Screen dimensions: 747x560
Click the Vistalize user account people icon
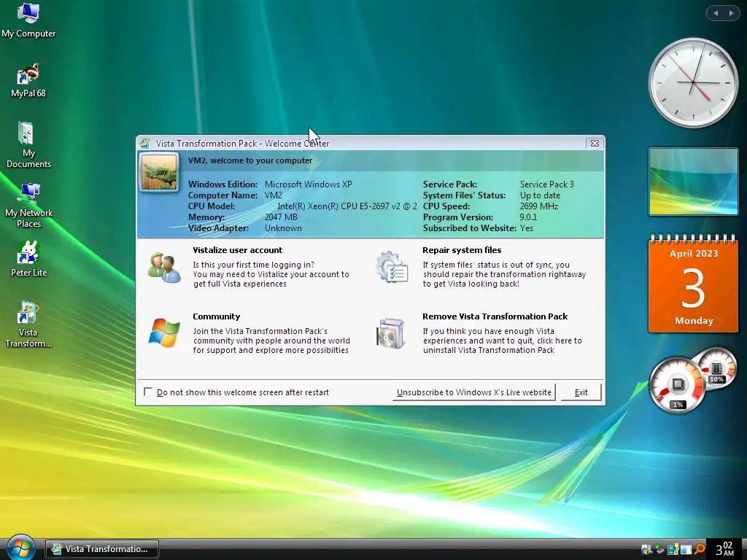pyautogui.click(x=164, y=268)
